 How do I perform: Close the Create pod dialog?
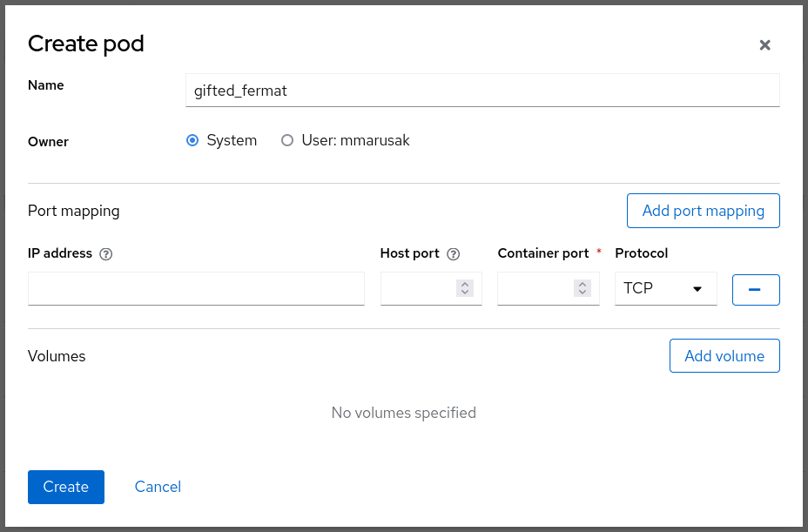click(x=764, y=45)
